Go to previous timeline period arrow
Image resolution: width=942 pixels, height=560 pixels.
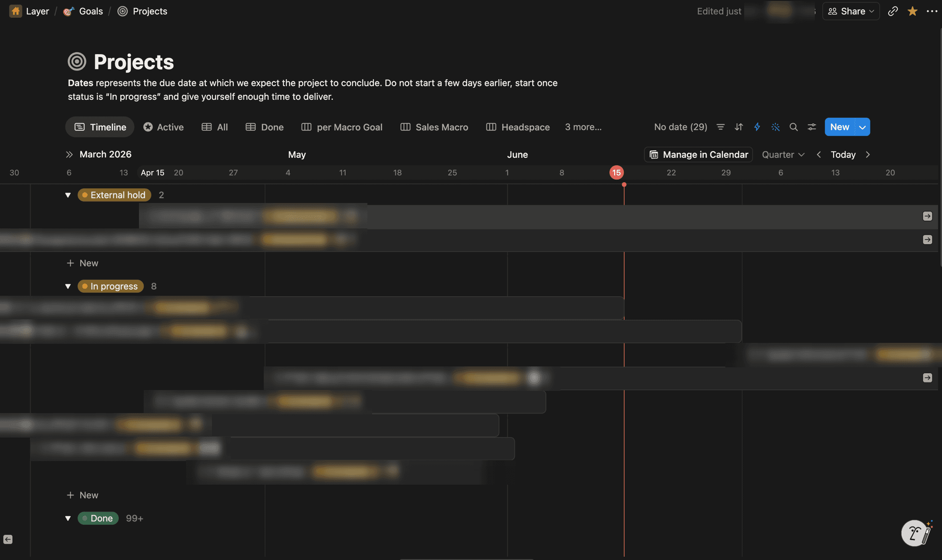(819, 154)
